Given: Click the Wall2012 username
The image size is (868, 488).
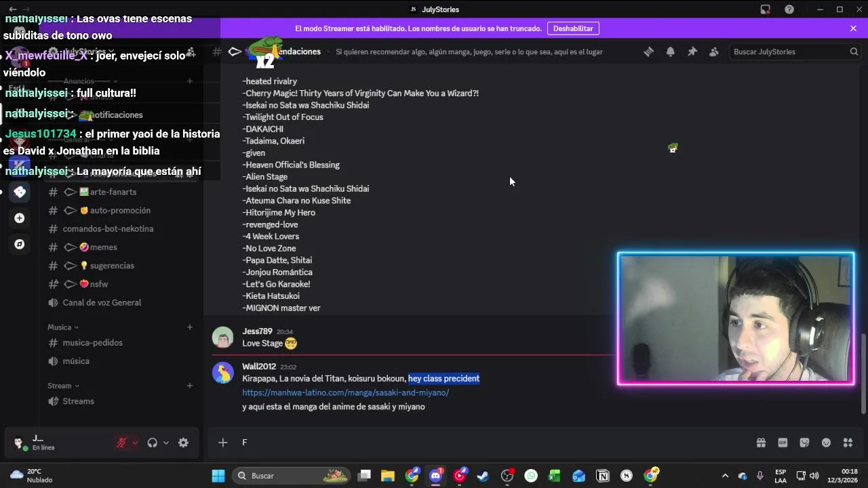Looking at the screenshot, I should pyautogui.click(x=259, y=367).
